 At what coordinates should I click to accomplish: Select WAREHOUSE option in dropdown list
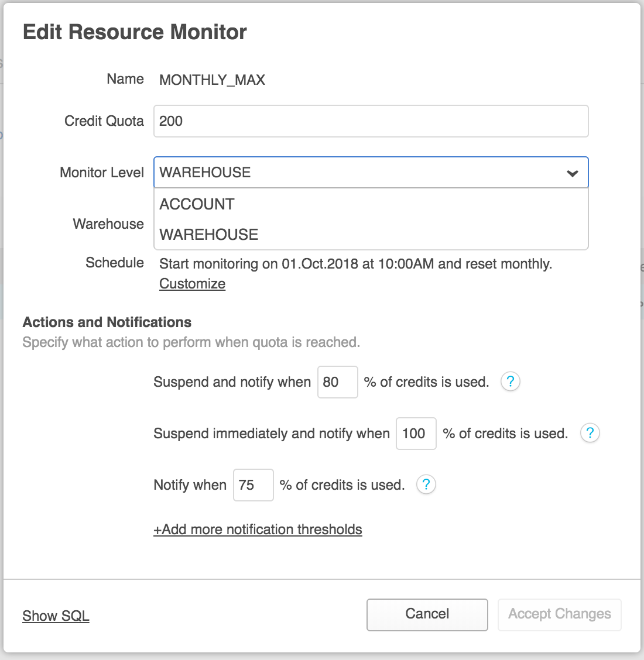tap(371, 235)
